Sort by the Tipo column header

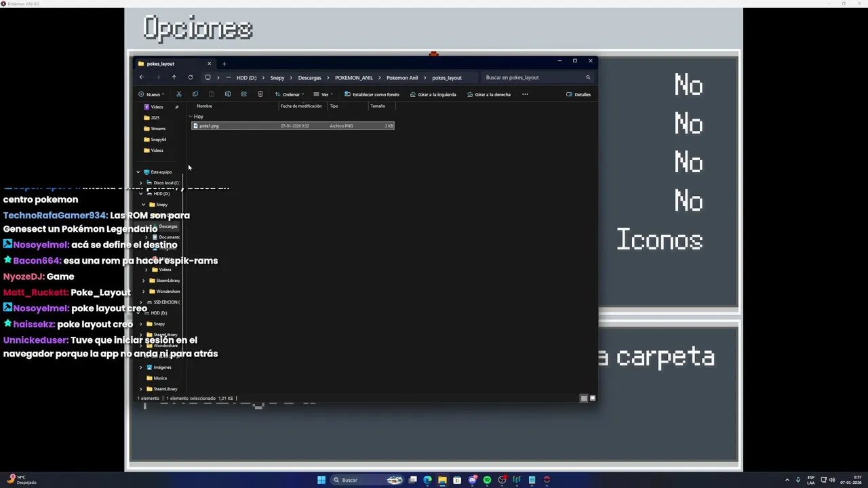pyautogui.click(x=334, y=106)
